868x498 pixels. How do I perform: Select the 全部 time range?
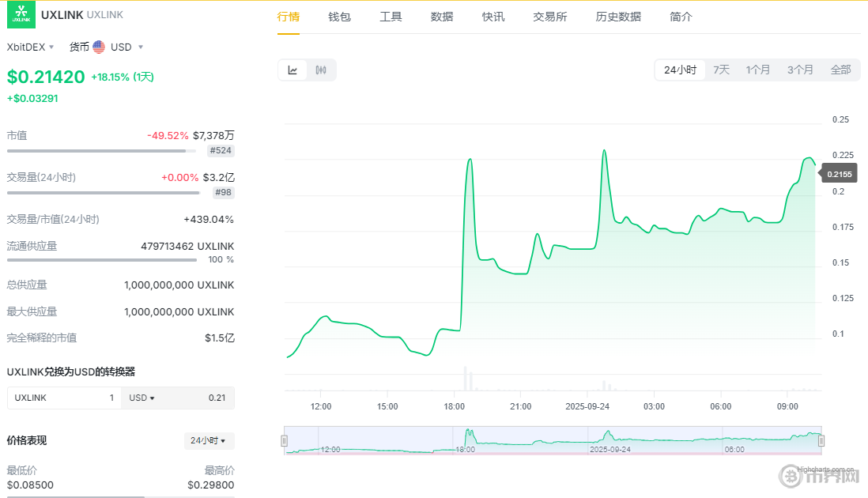pos(840,70)
